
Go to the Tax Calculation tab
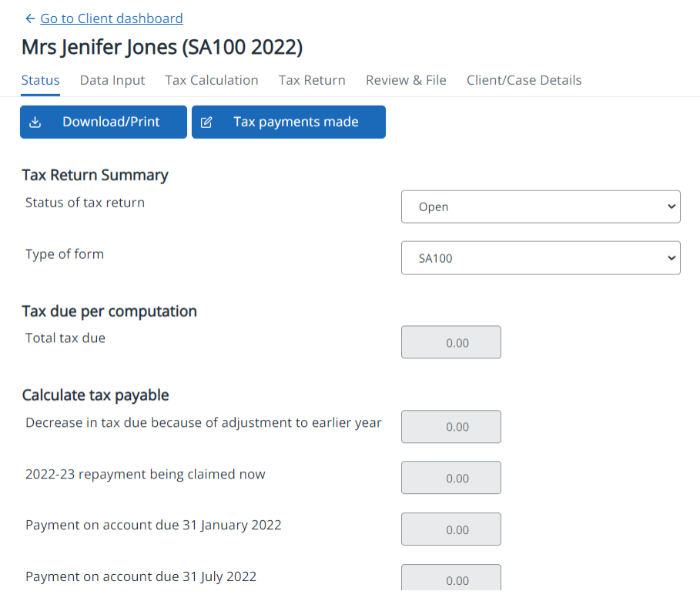(x=212, y=80)
